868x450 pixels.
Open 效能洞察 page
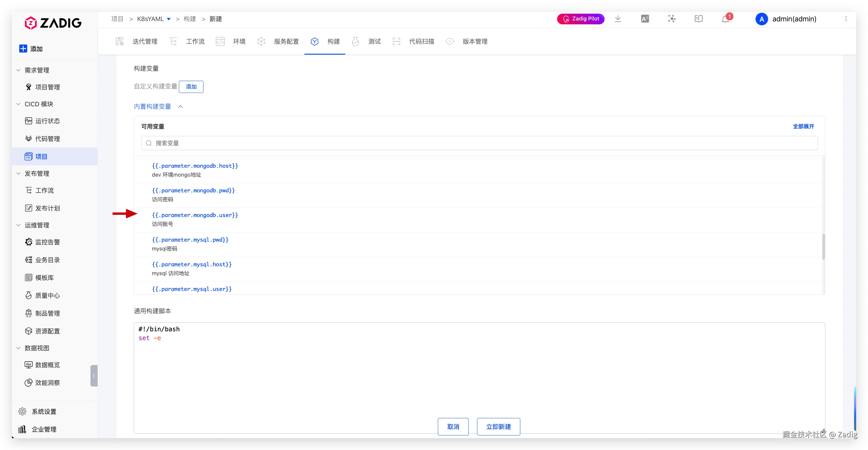coord(47,383)
